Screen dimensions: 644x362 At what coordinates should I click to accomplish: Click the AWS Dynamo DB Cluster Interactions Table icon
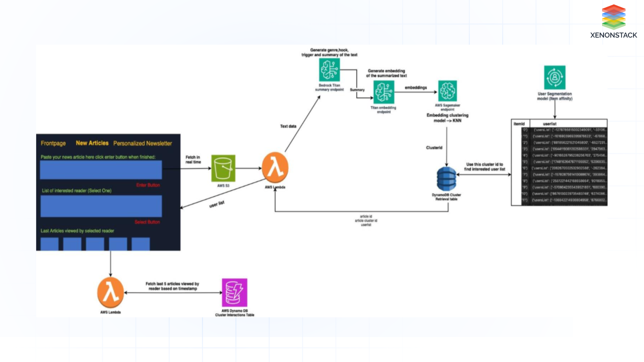coord(234,292)
